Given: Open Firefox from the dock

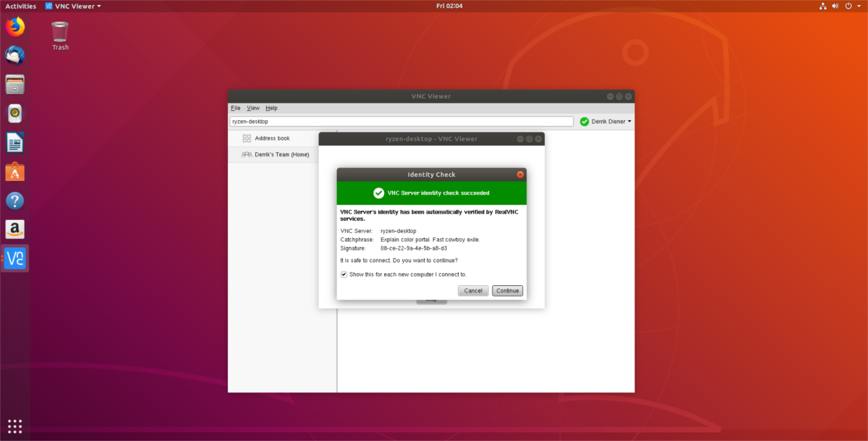Looking at the screenshot, I should click(15, 28).
